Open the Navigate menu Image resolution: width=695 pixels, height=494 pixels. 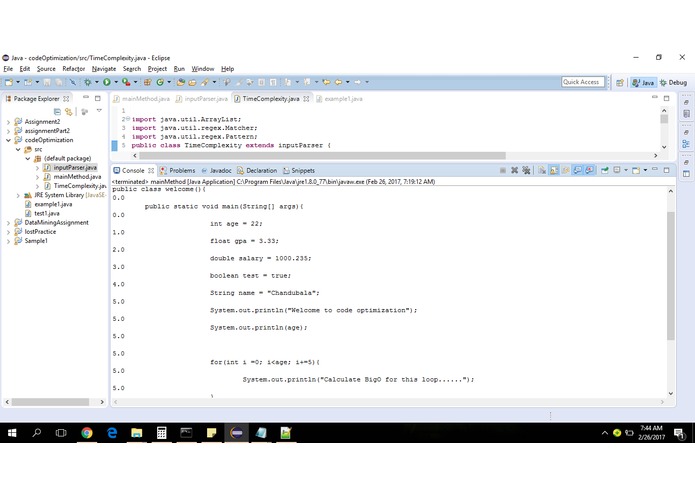(x=104, y=69)
